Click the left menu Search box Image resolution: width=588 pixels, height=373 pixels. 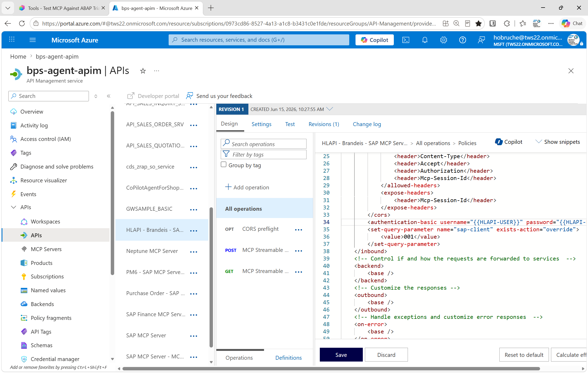click(48, 96)
